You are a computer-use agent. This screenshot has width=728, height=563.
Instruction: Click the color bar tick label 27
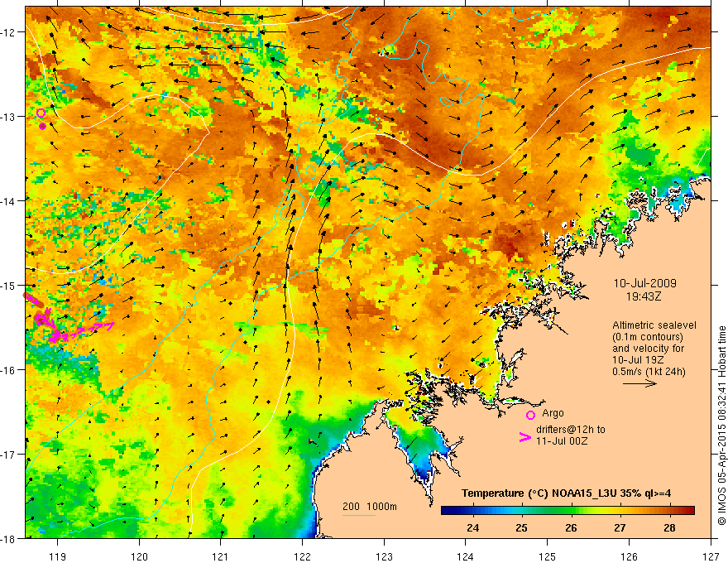pos(620,527)
